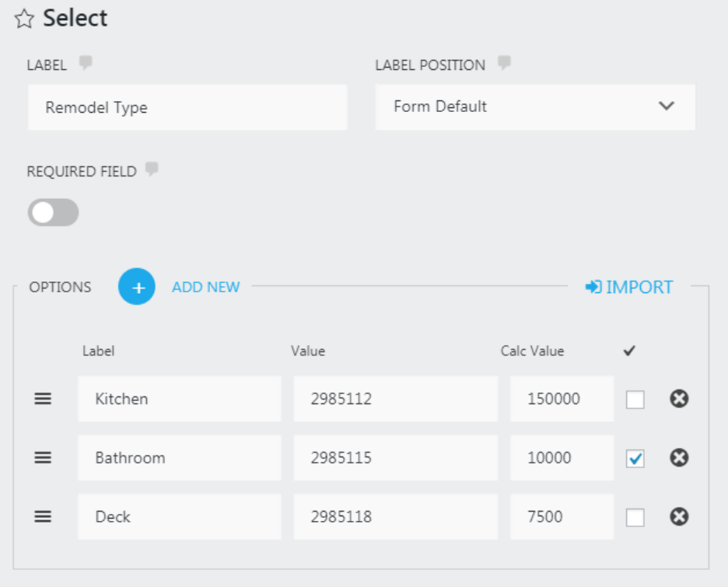Click the help bubble next to LABEL
Image resolution: width=728 pixels, height=587 pixels.
click(x=85, y=64)
